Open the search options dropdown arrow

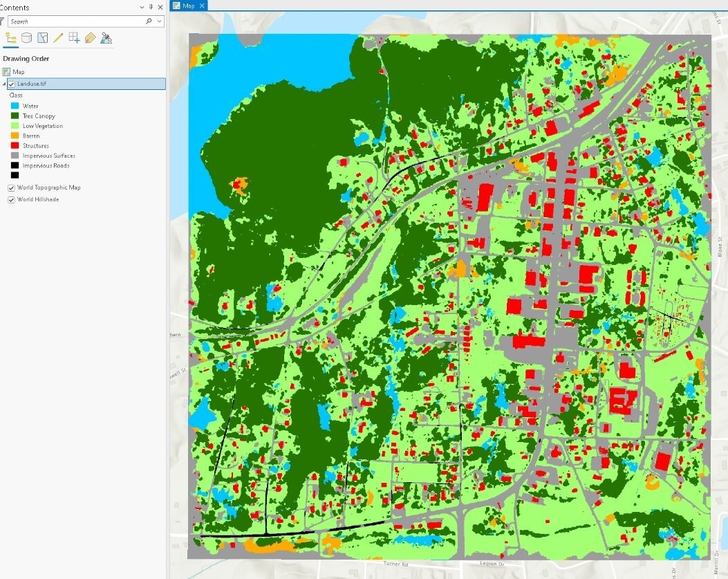[x=159, y=21]
